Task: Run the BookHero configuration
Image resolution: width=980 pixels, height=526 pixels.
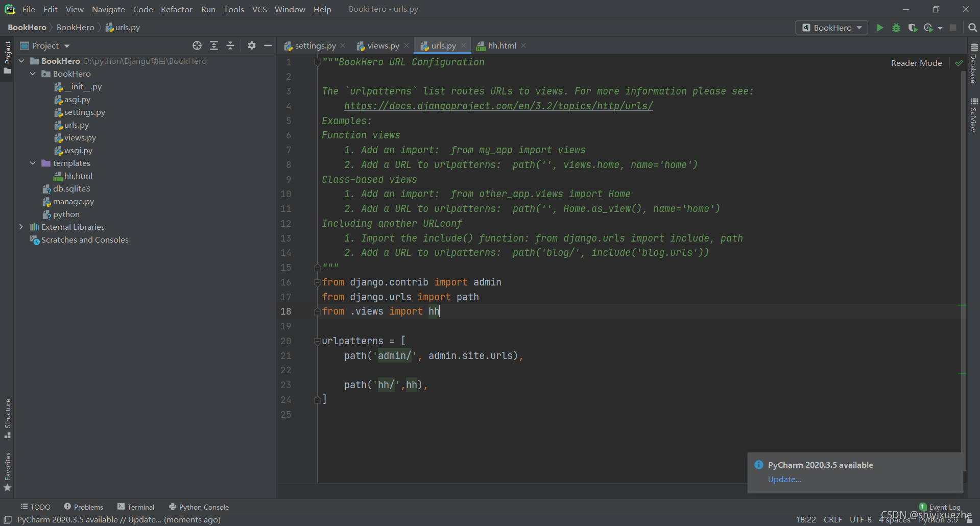Action: [880, 28]
